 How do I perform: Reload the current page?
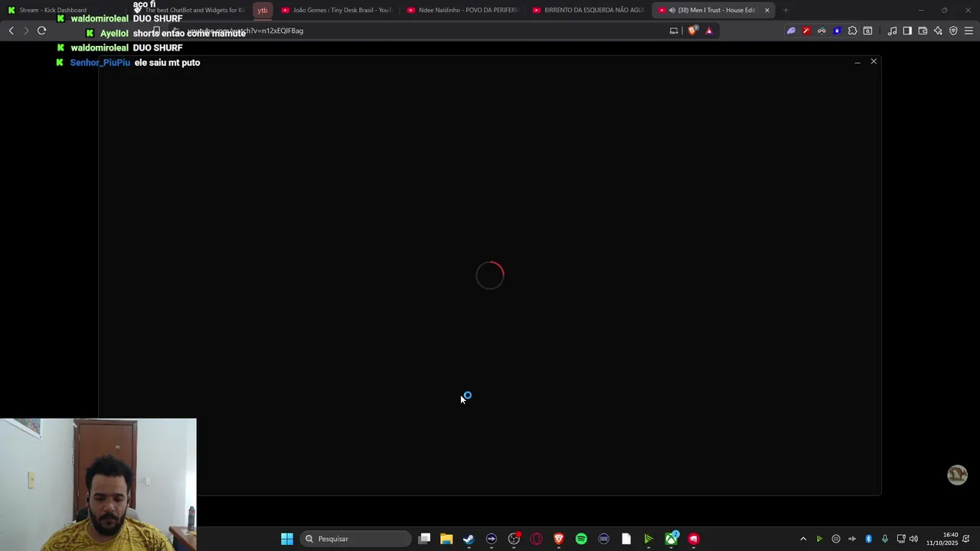[41, 31]
